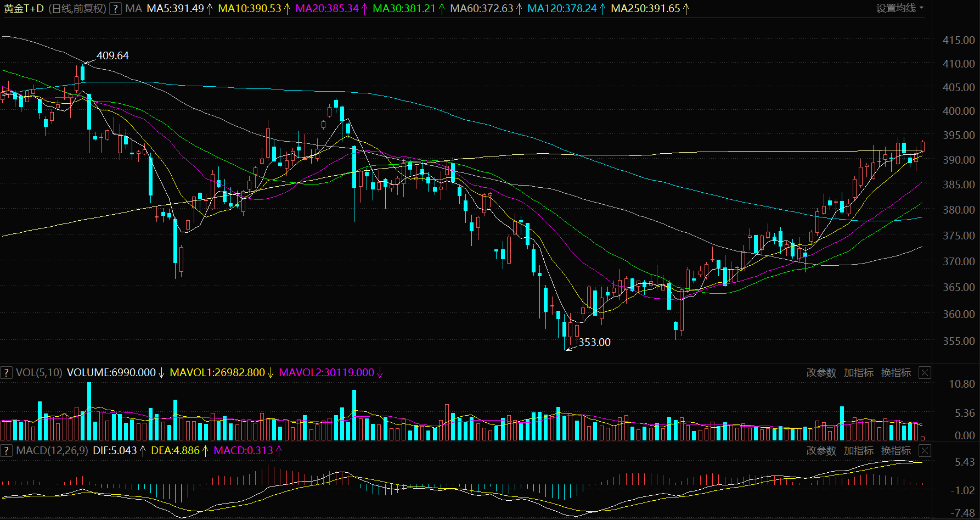Click 换指标 in the MACD panel
Image resolution: width=980 pixels, height=520 pixels.
[x=895, y=451]
